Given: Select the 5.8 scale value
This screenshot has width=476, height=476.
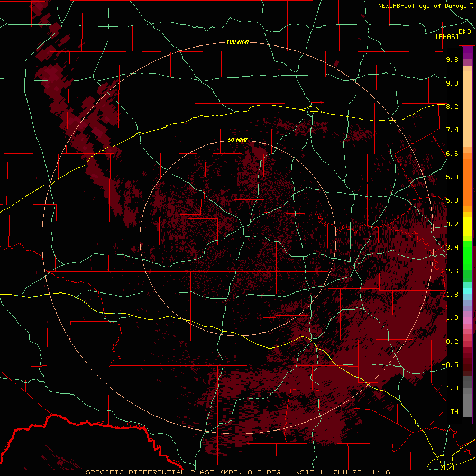Looking at the screenshot, I should 452,177.
